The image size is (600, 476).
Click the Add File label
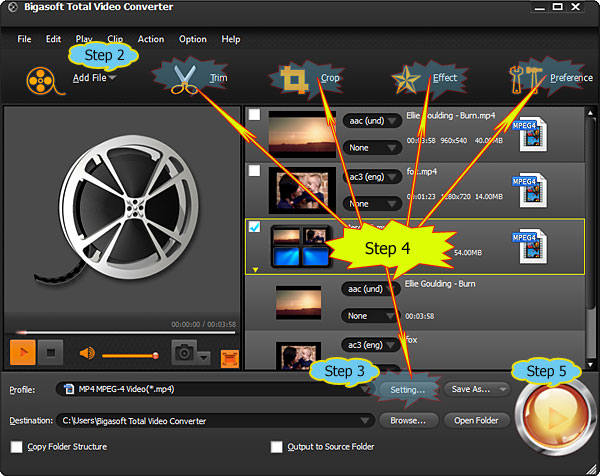point(90,78)
